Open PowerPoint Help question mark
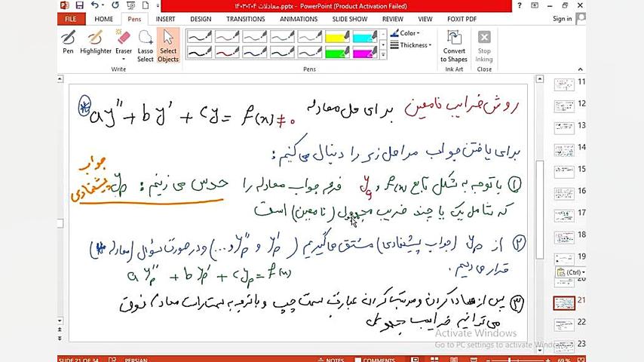Screen dimensions: 644x362 coord(520,5)
